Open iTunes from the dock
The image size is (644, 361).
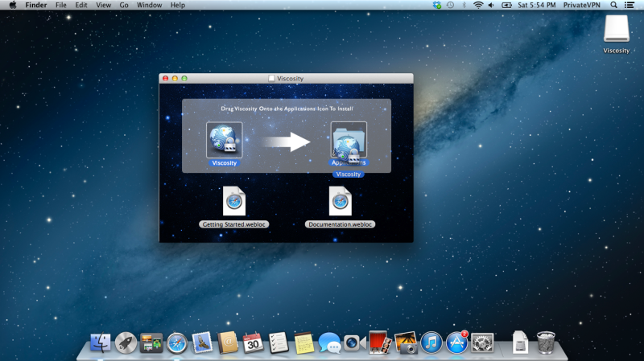click(x=432, y=343)
